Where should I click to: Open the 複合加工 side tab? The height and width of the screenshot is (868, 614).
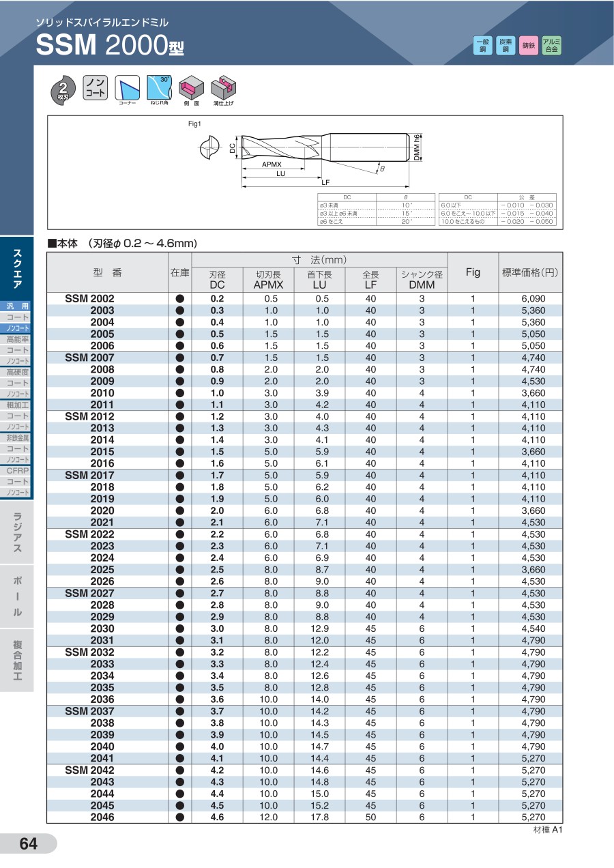16,661
